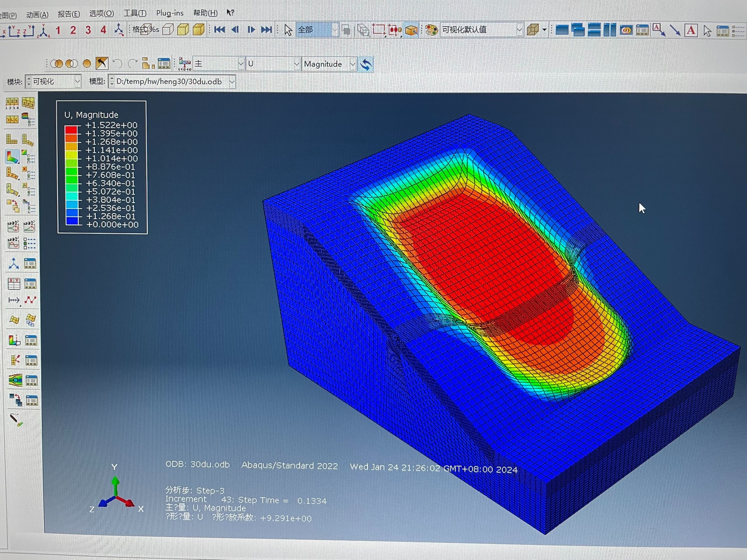The image size is (747, 560).
Task: Expand the 30du.odb model path dropdown
Action: (232, 82)
